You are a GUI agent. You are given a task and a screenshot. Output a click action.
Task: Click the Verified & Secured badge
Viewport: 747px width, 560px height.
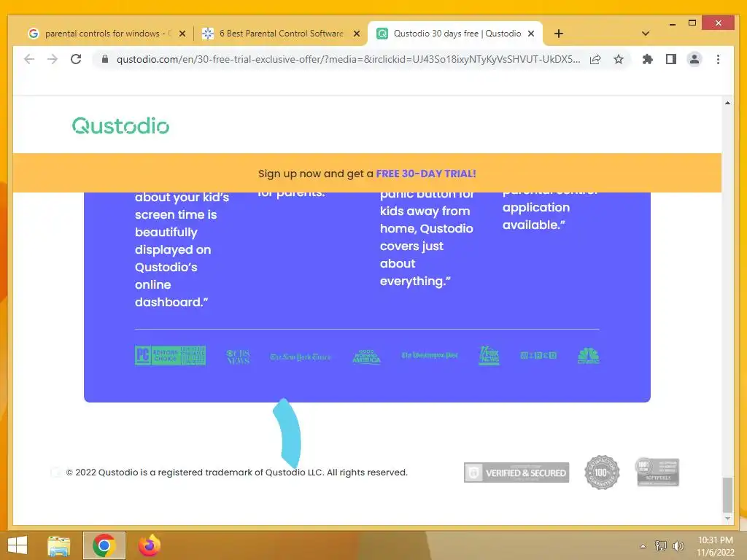[x=516, y=472]
